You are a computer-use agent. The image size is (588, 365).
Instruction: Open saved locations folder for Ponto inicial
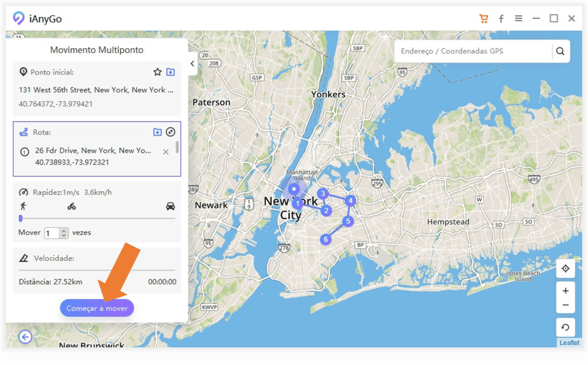click(x=171, y=72)
